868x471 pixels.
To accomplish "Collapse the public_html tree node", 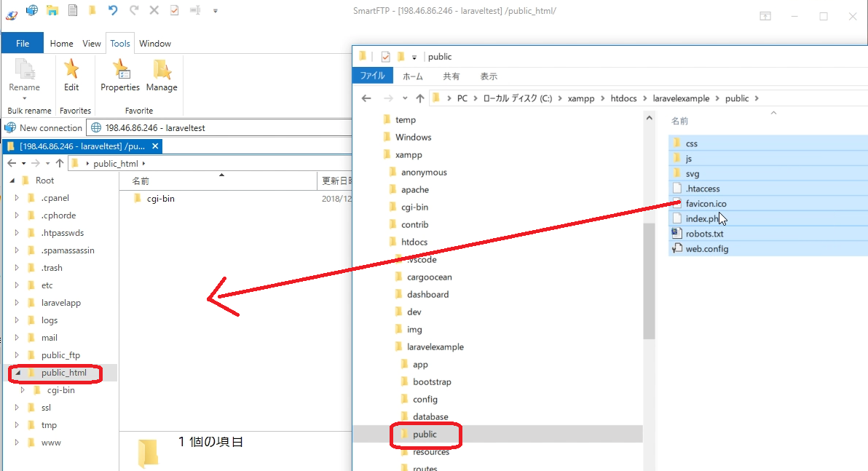I will click(x=17, y=373).
